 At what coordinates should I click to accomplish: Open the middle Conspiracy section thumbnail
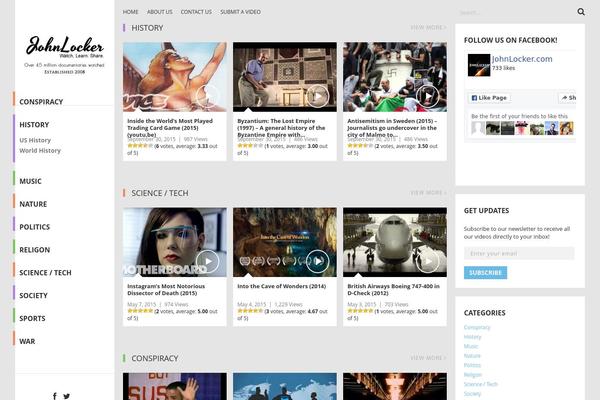[285, 387]
